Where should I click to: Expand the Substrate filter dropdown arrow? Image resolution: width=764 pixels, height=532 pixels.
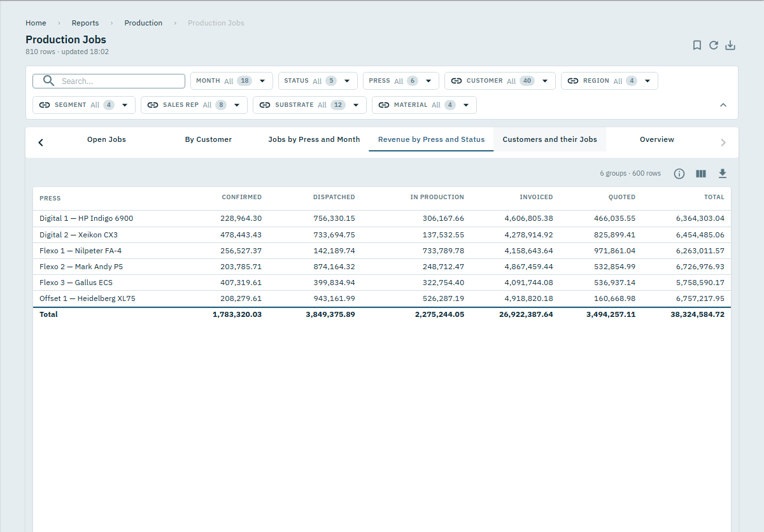(x=356, y=105)
